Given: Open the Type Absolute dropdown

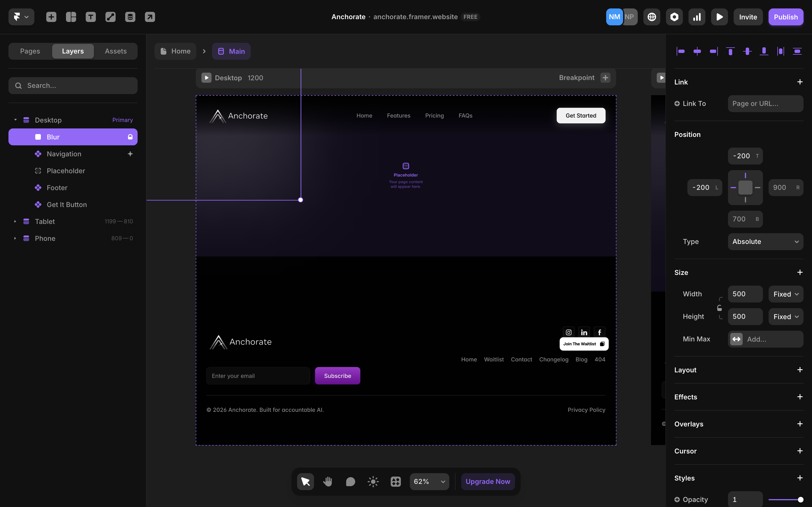Looking at the screenshot, I should [765, 241].
